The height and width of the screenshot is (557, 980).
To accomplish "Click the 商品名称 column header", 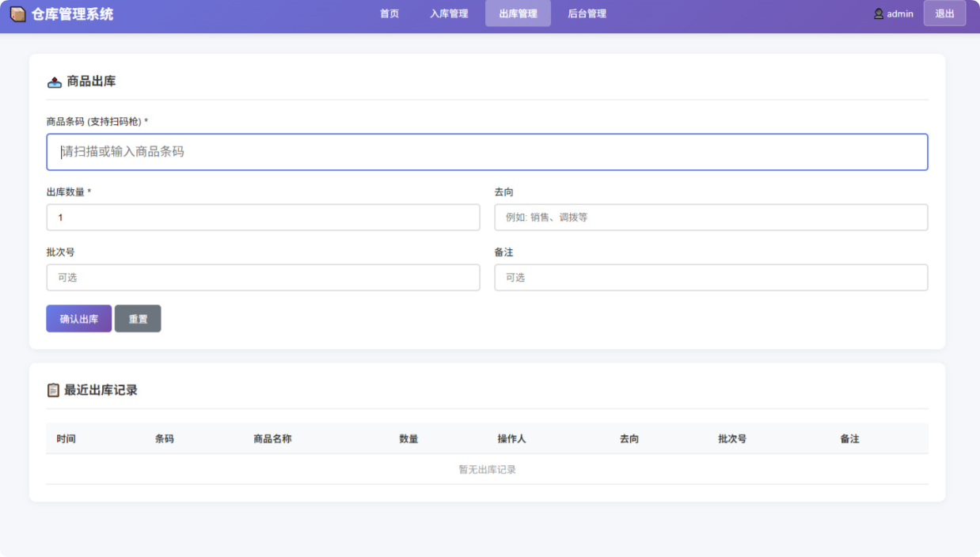I will pyautogui.click(x=272, y=438).
